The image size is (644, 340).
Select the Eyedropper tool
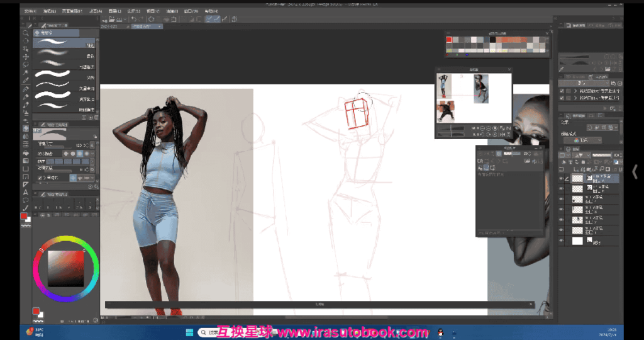point(25,81)
